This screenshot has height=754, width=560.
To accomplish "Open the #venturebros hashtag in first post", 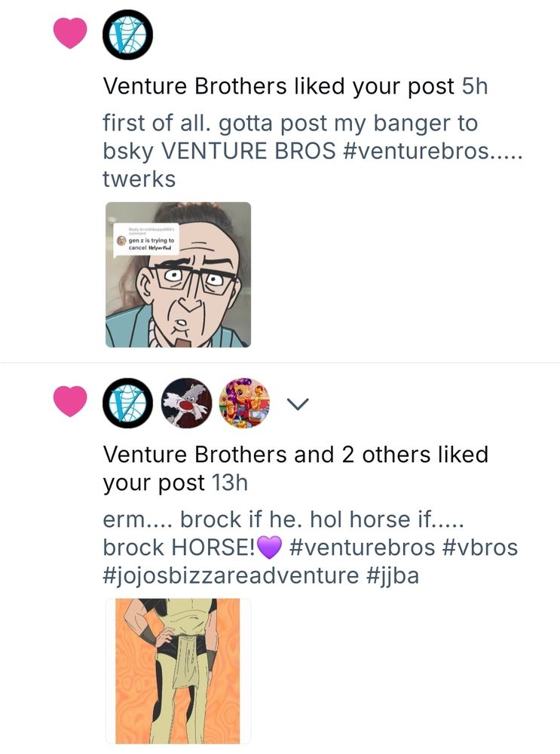I will [x=418, y=151].
